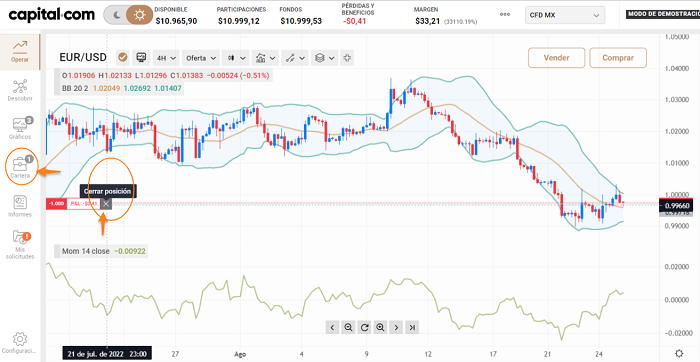Viewport: 700px width, 362px height.
Task: Open the Operar trading section
Action: point(20,51)
